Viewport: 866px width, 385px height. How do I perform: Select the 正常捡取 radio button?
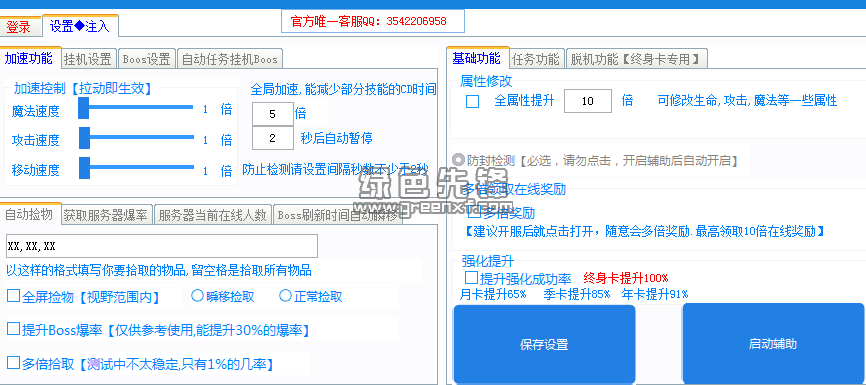[x=285, y=296]
